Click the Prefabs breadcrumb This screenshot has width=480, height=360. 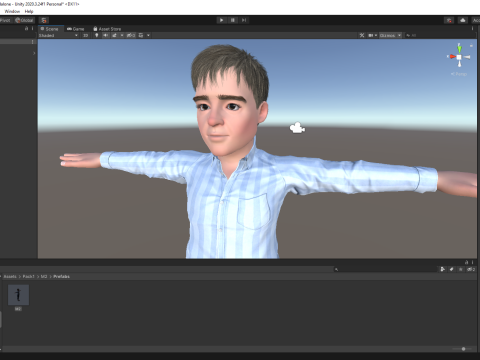(61, 277)
